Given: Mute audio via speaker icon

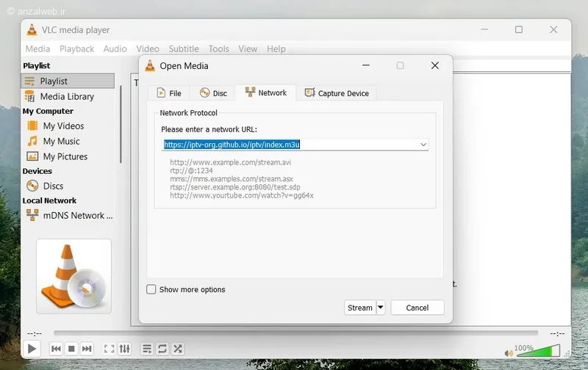Looking at the screenshot, I should (x=509, y=353).
